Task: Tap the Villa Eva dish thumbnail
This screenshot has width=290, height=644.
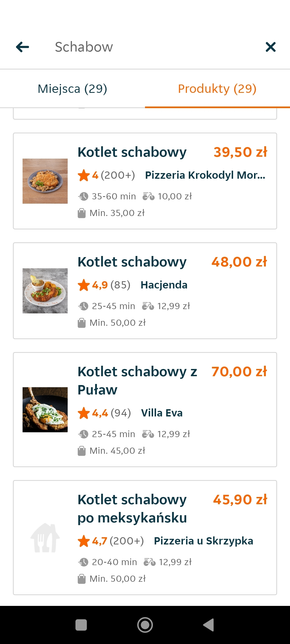Action: [45, 410]
